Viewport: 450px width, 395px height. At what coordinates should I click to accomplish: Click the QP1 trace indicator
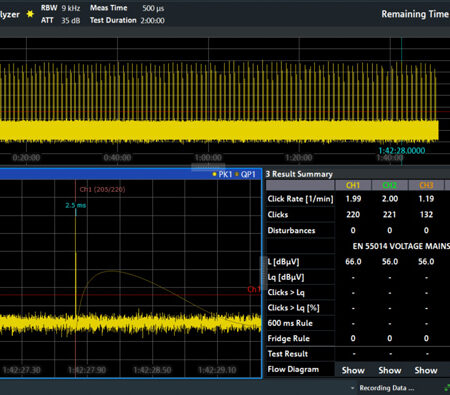[x=245, y=174]
